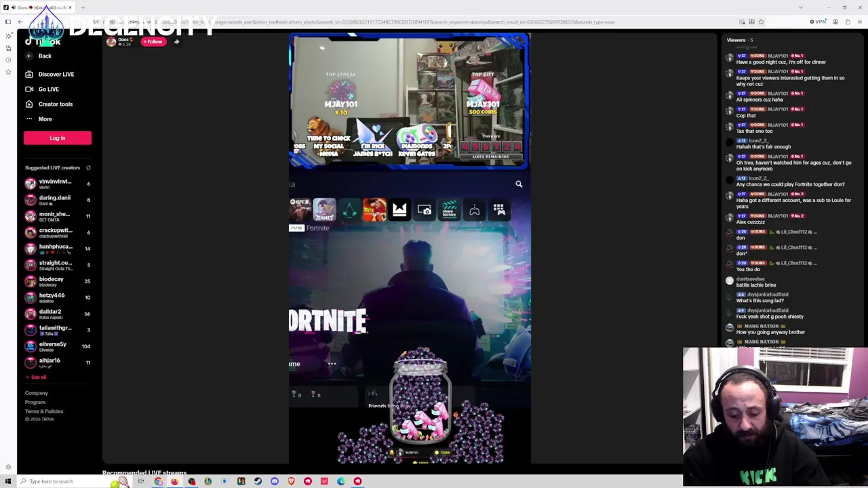This screenshot has height=488, width=868.
Task: Share the live stream with the arrow icon
Action: pos(176,42)
